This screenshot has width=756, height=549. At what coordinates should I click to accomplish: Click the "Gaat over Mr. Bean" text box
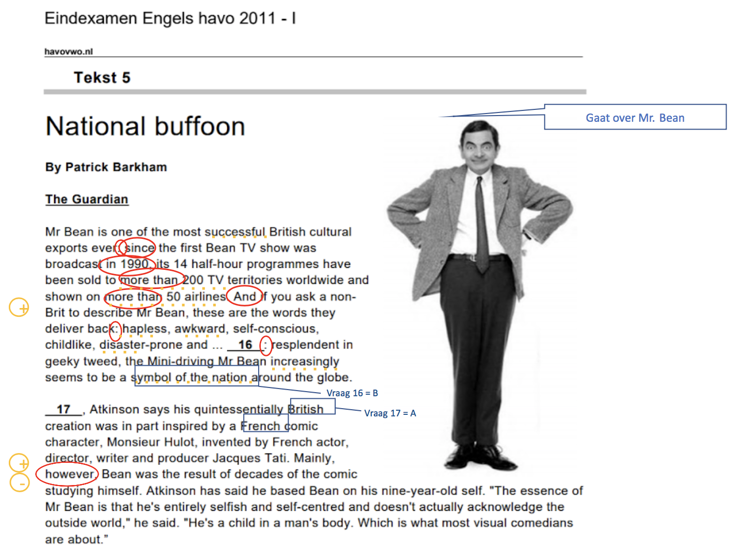pyautogui.click(x=635, y=117)
